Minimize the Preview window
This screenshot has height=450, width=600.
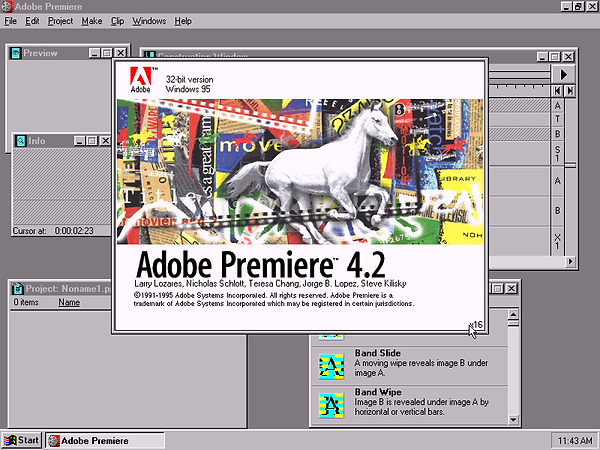[95, 53]
